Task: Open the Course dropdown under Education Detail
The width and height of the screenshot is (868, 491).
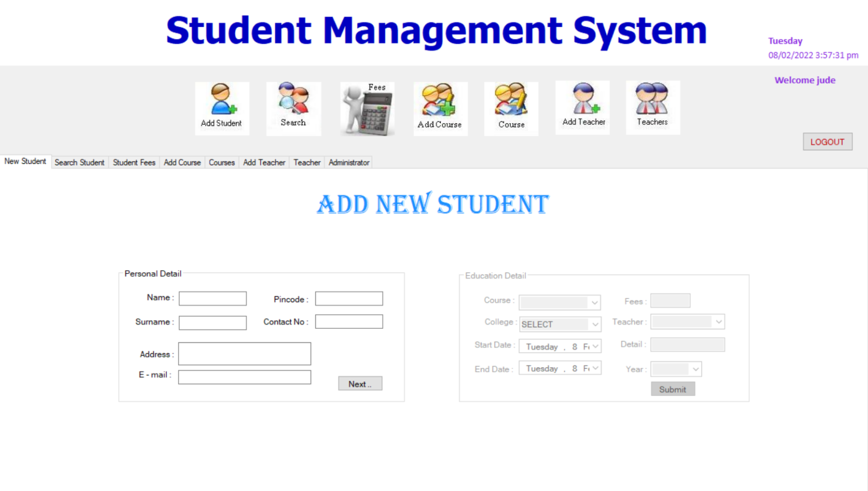Action: (x=595, y=302)
